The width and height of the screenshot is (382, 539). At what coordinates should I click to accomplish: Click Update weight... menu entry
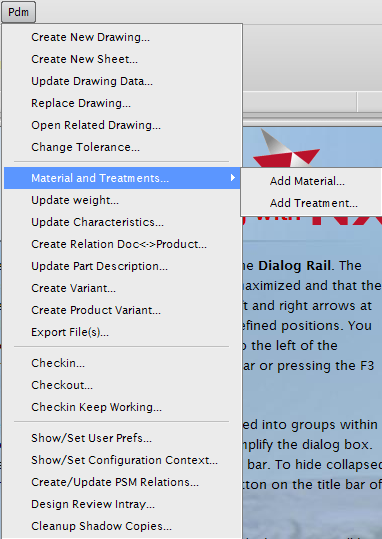(x=122, y=200)
